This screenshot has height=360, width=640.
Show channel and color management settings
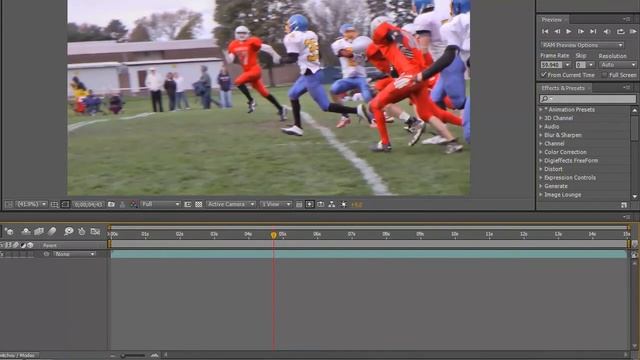pyautogui.click(x=133, y=204)
